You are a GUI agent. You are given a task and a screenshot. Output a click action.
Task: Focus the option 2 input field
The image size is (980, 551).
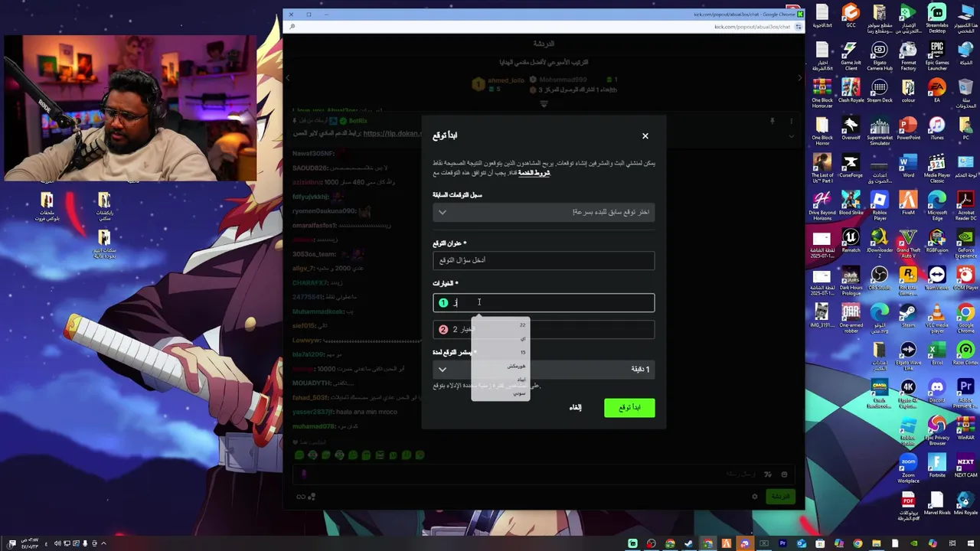coord(544,329)
